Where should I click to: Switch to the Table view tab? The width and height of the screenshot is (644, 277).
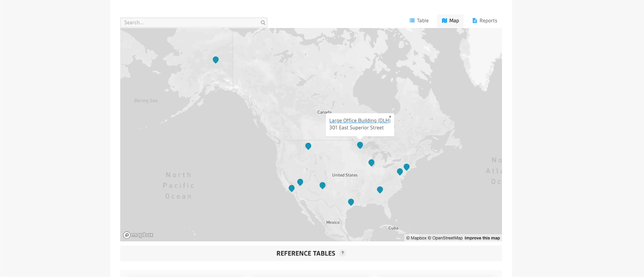point(419,21)
